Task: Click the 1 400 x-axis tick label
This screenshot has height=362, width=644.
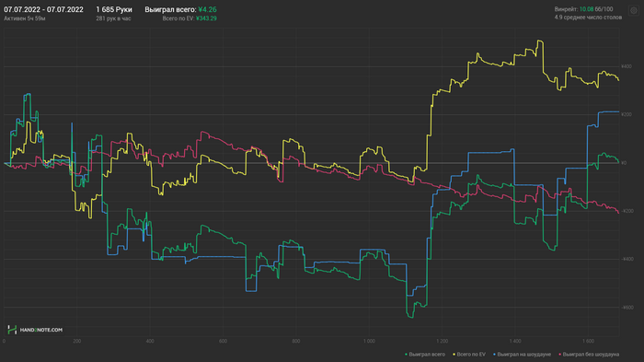Action: click(x=515, y=341)
